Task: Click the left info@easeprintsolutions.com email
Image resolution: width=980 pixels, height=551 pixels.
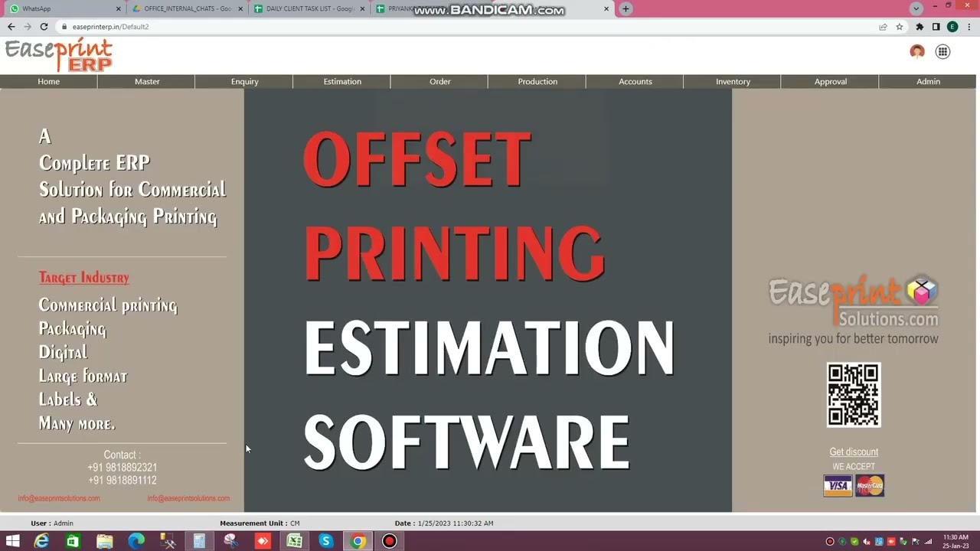Action: [x=59, y=498]
